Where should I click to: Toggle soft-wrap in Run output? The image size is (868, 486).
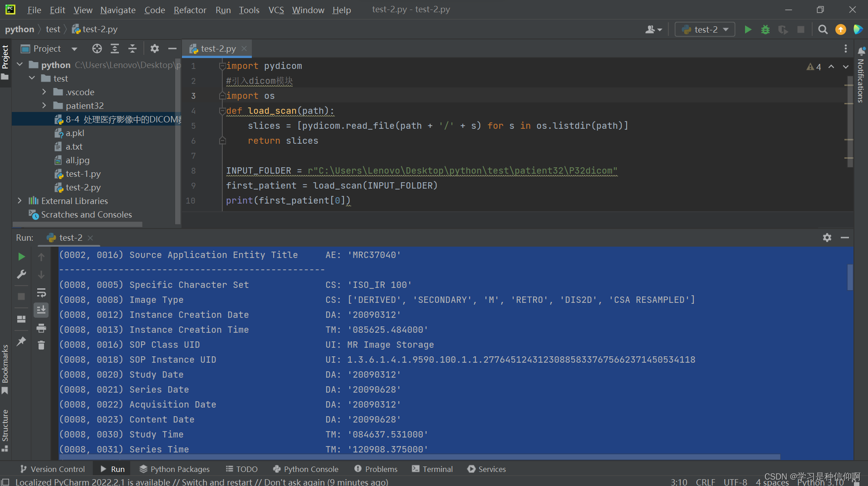click(41, 292)
